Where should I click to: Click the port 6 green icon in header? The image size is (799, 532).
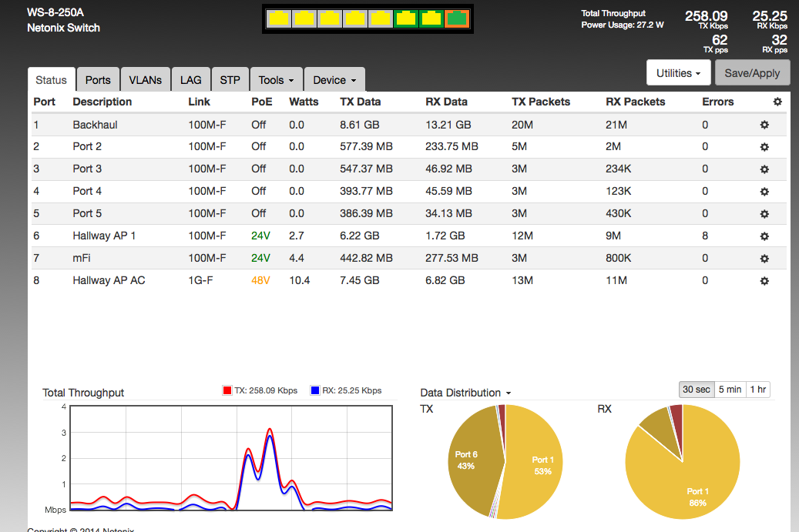coord(405,18)
